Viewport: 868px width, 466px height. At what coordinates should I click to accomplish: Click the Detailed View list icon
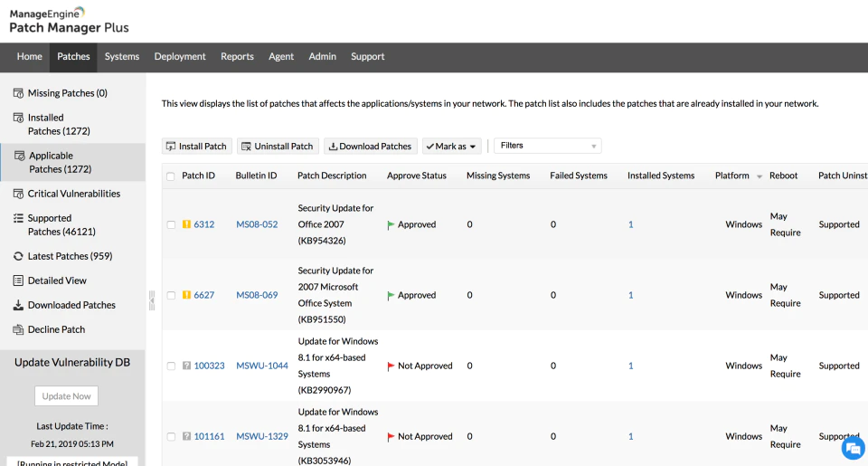pyautogui.click(x=18, y=281)
